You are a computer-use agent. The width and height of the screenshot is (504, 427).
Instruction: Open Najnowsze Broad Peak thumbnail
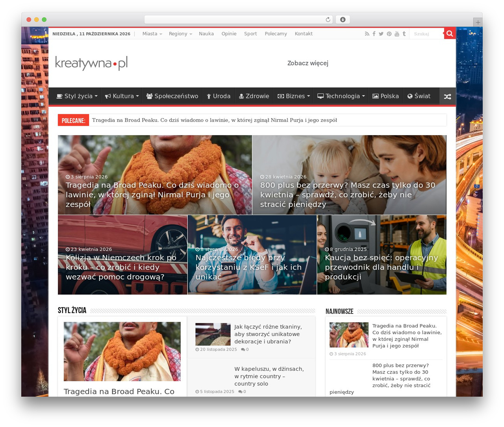click(349, 335)
